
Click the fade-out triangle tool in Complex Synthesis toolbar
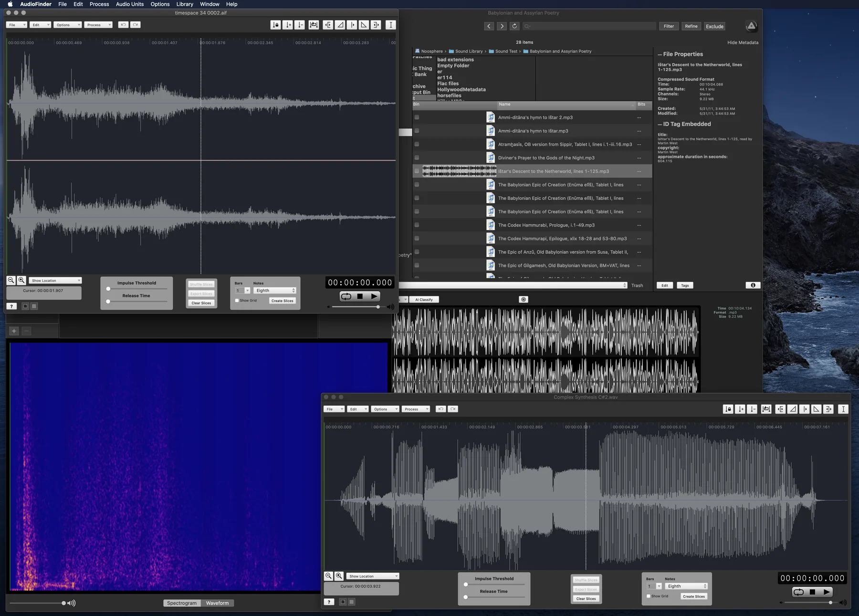tap(817, 409)
